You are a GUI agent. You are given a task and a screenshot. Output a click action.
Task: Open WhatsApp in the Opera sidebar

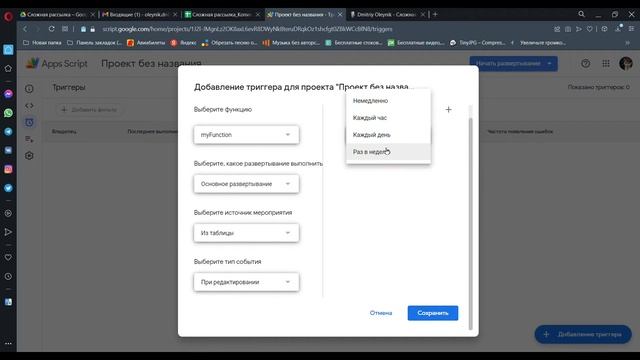point(8,113)
